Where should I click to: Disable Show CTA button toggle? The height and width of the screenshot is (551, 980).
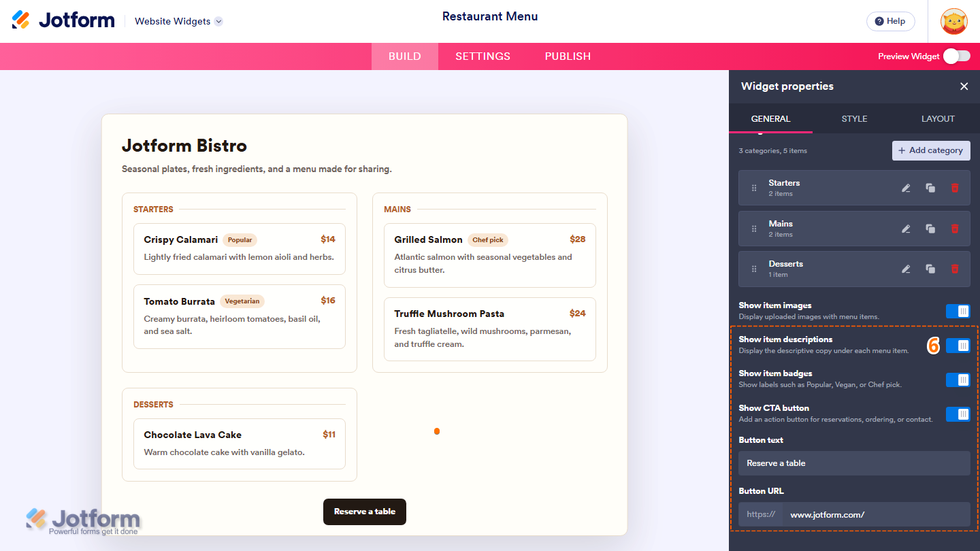(958, 414)
